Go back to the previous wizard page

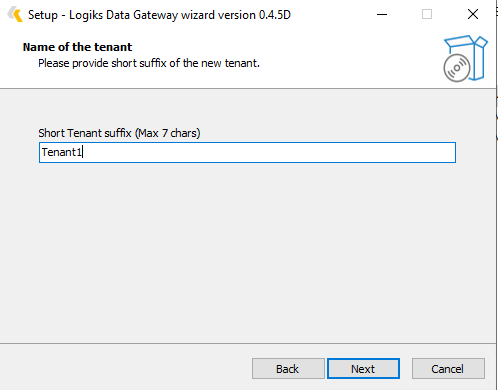coord(288,369)
